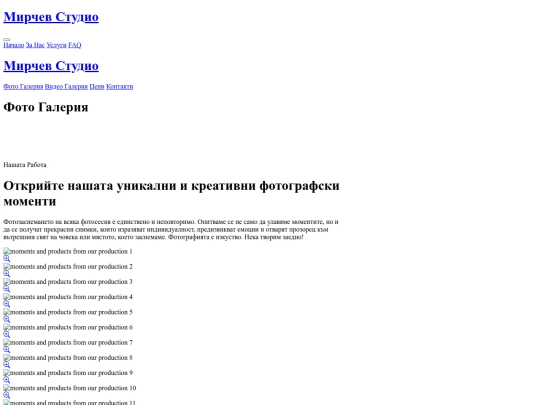Open the FAQ link
Screen dimensions: 540x405
75,45
